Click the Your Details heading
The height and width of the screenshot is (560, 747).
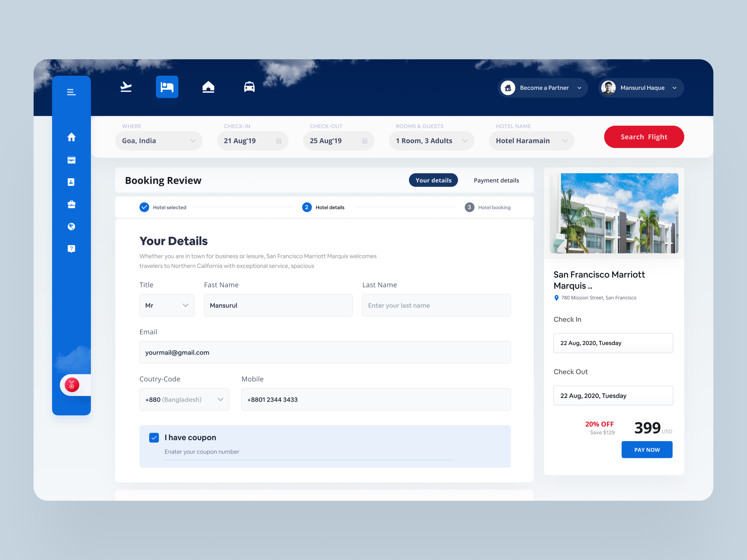coord(174,241)
